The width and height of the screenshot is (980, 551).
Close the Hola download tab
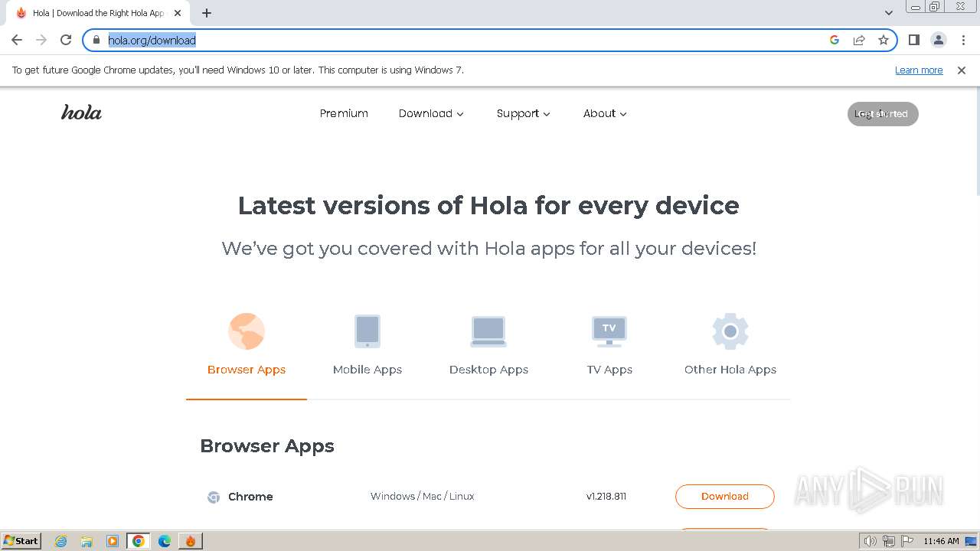pyautogui.click(x=178, y=13)
